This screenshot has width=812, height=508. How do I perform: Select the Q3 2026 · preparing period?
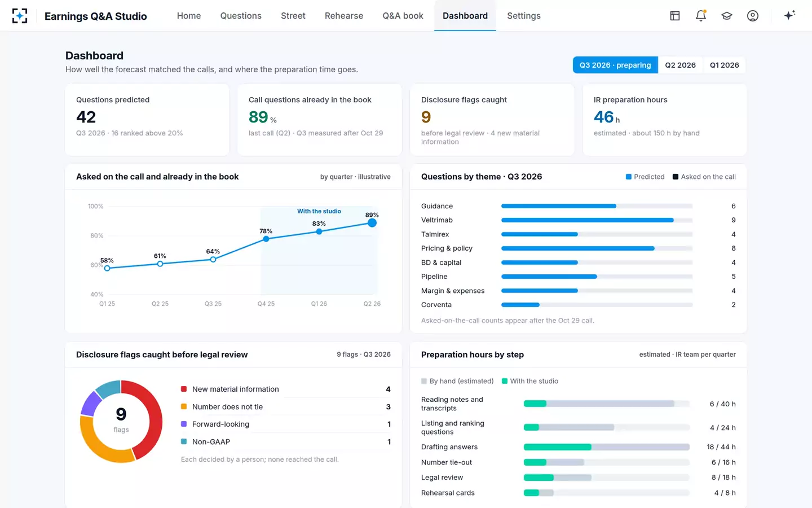pyautogui.click(x=615, y=65)
